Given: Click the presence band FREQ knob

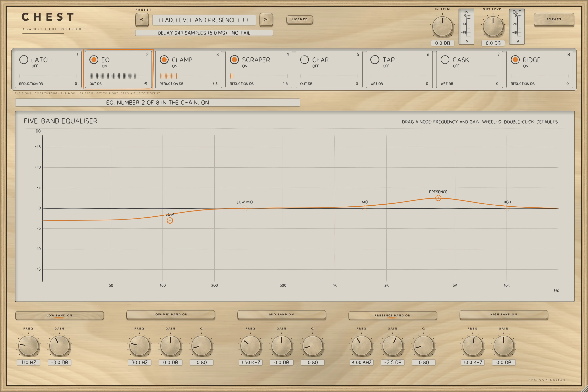Looking at the screenshot, I should coord(362,346).
